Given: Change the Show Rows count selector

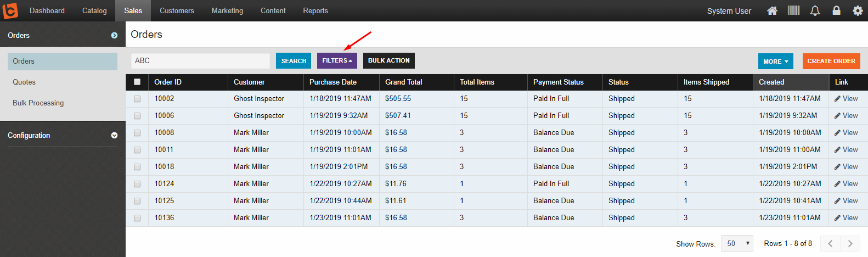Looking at the screenshot, I should click(737, 243).
